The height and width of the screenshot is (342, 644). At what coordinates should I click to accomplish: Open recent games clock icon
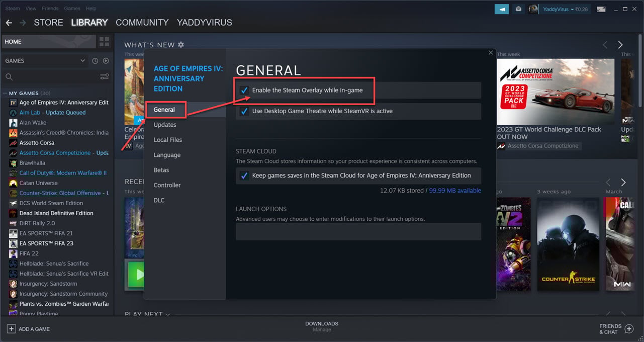(x=95, y=60)
